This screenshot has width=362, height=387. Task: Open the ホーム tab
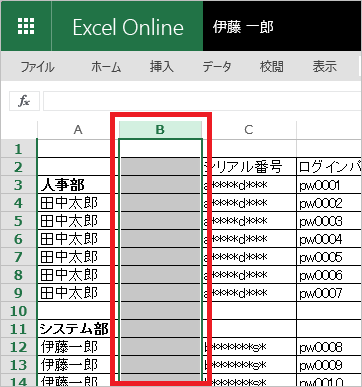(x=106, y=67)
